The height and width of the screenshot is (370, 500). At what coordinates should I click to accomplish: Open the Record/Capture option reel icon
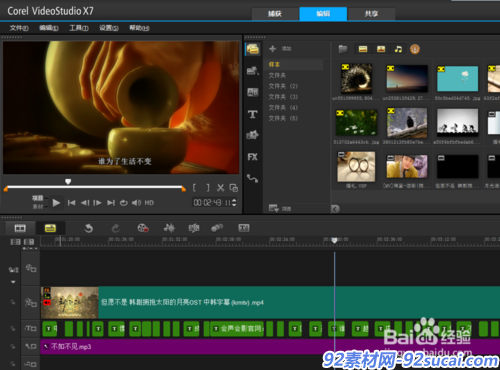[143, 228]
